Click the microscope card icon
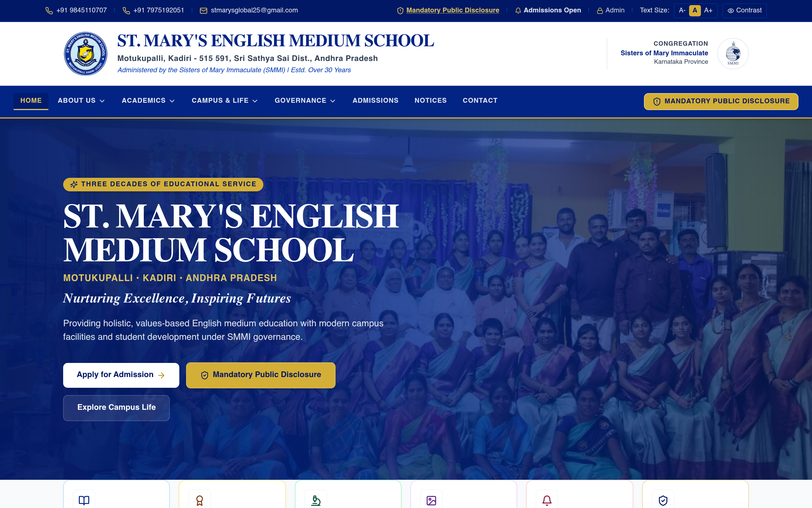The width and height of the screenshot is (812, 508). click(316, 500)
